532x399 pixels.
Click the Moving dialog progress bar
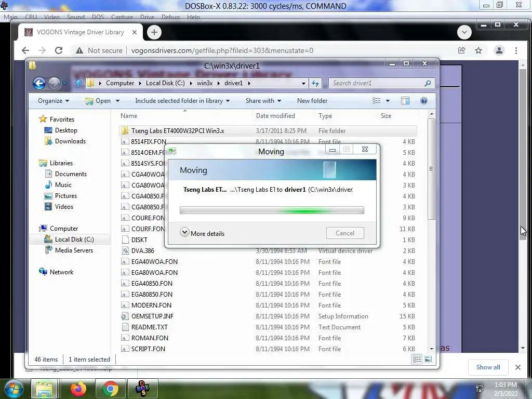click(272, 210)
